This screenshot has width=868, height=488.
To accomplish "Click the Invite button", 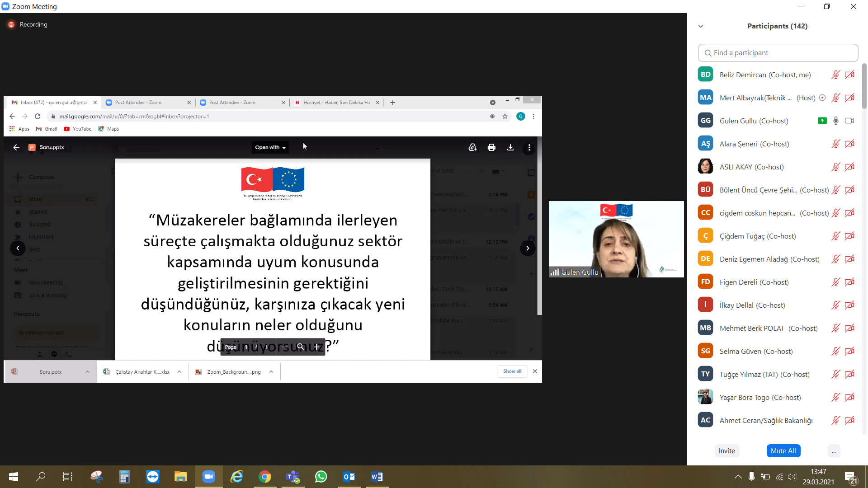I will click(x=727, y=451).
